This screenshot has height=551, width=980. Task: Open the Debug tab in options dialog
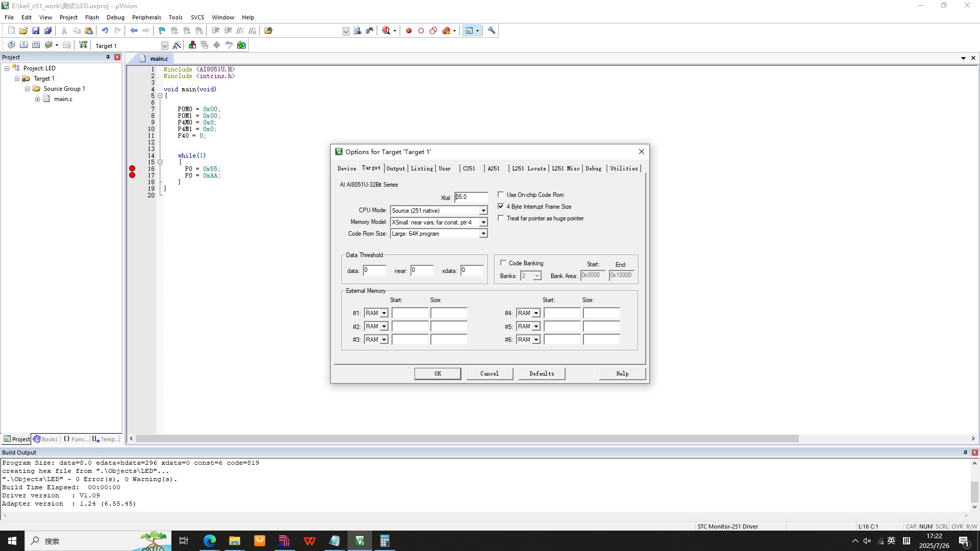tap(594, 168)
